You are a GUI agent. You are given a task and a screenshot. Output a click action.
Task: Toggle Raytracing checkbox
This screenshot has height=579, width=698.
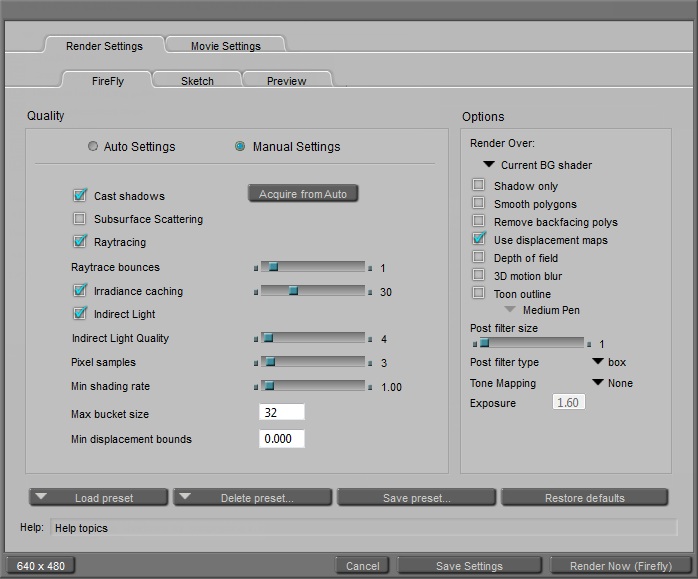pos(80,242)
